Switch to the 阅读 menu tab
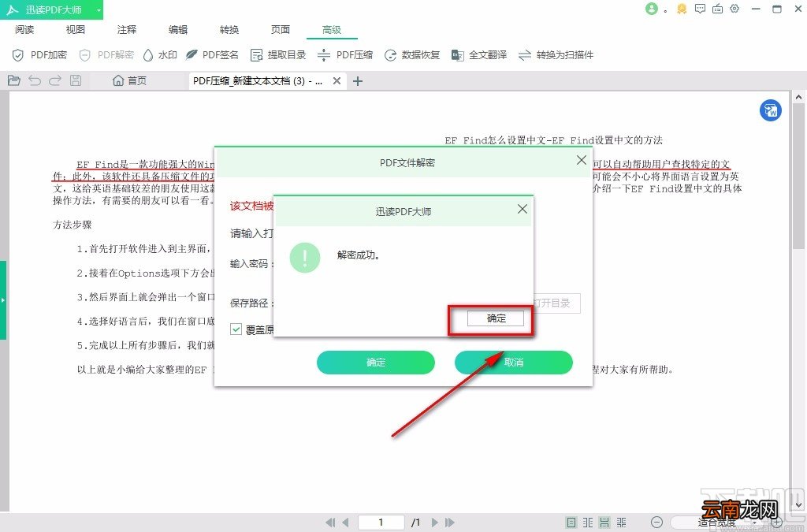The image size is (807, 532). point(24,29)
